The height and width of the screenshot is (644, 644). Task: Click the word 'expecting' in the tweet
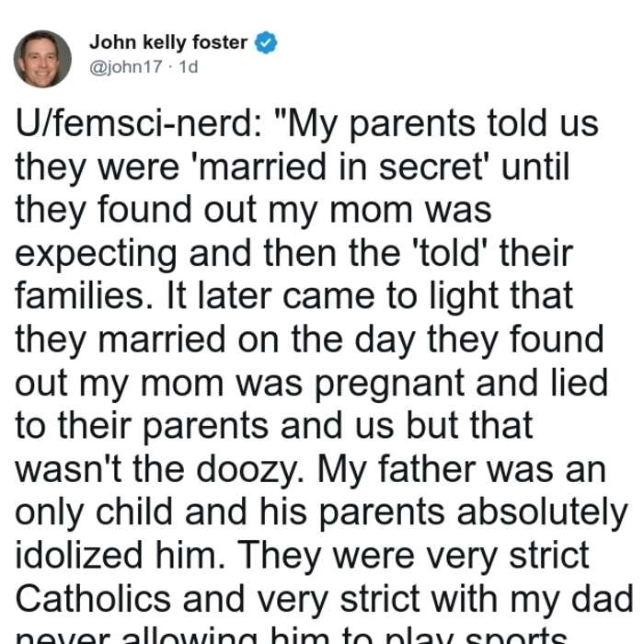(x=96, y=254)
